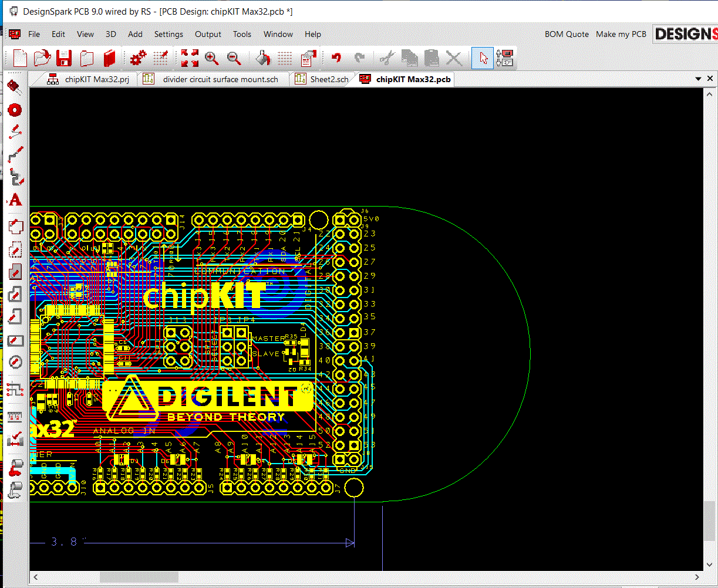Save the PCB design

tap(64, 58)
